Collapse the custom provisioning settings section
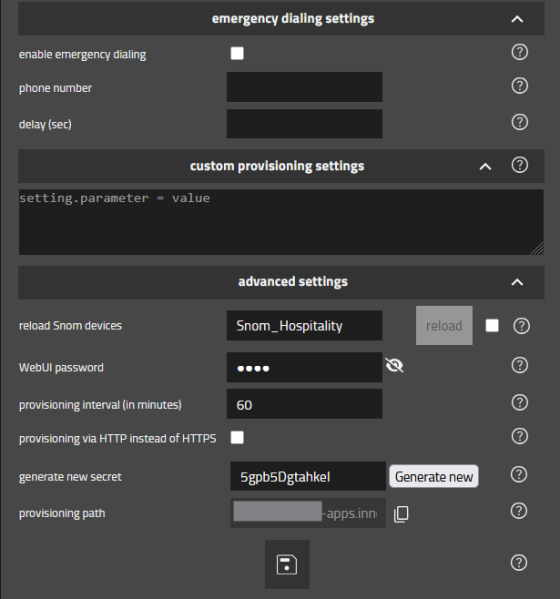Image resolution: width=560 pixels, height=599 pixels. click(485, 166)
